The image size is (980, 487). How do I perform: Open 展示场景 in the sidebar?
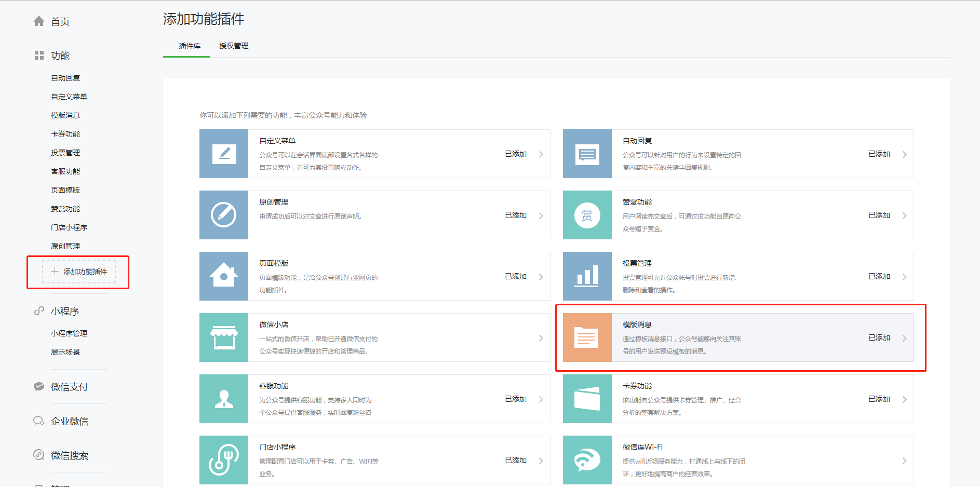65,352
